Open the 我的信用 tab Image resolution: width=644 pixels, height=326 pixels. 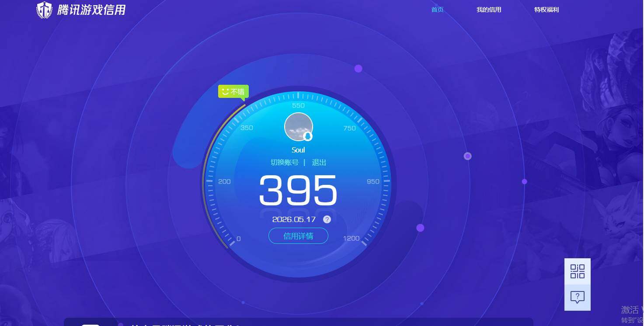(489, 10)
